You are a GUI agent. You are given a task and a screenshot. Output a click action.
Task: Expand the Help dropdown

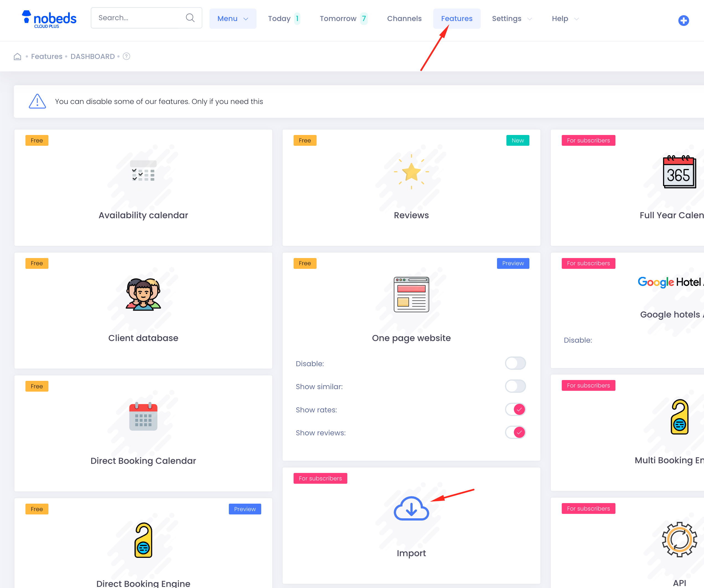click(565, 19)
